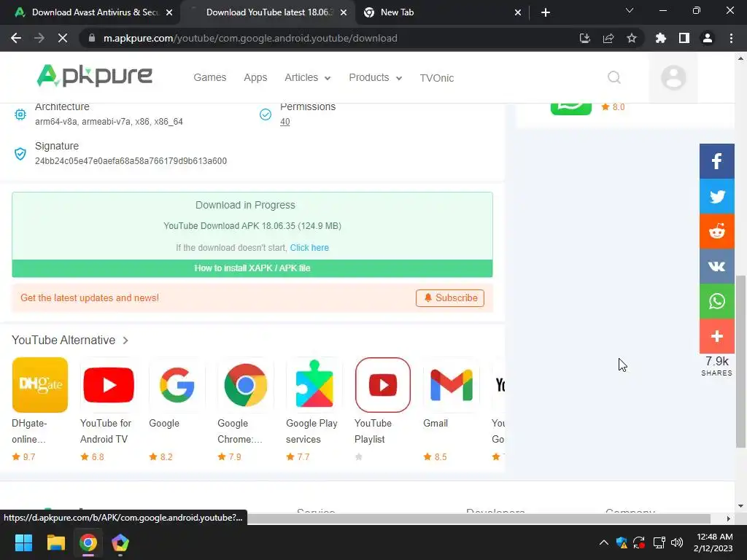Click the signature hash text

(x=131, y=161)
